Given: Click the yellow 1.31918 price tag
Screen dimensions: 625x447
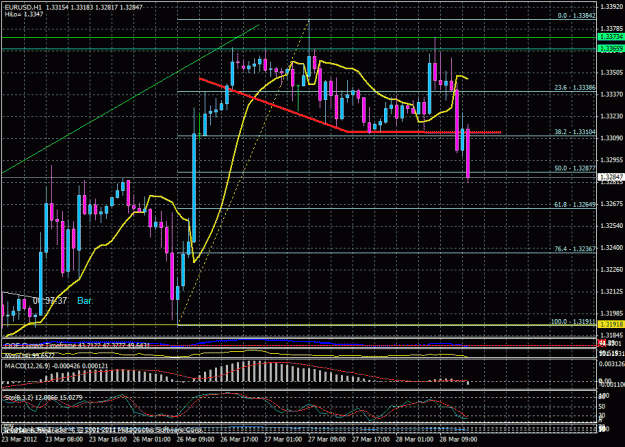Looking at the screenshot, I should point(611,325).
